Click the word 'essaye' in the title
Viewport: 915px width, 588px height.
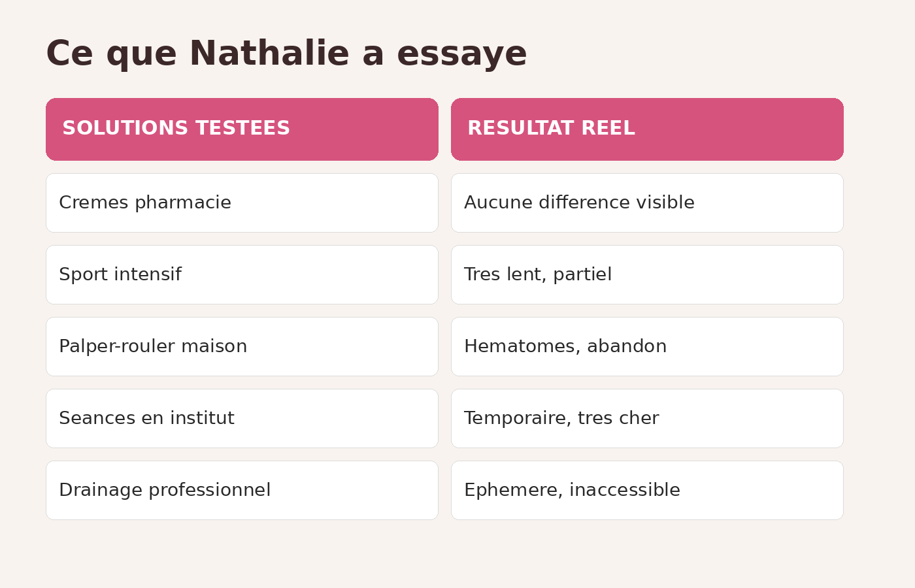(x=462, y=56)
